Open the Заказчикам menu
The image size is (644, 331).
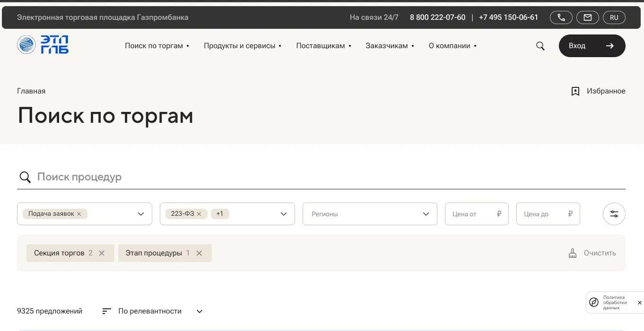[390, 46]
